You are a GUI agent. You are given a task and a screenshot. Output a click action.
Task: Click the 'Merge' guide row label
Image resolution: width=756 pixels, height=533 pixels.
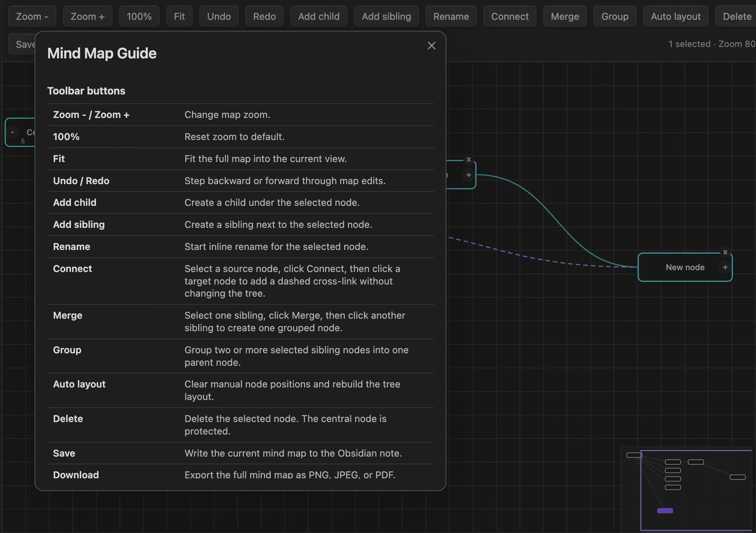tap(68, 315)
